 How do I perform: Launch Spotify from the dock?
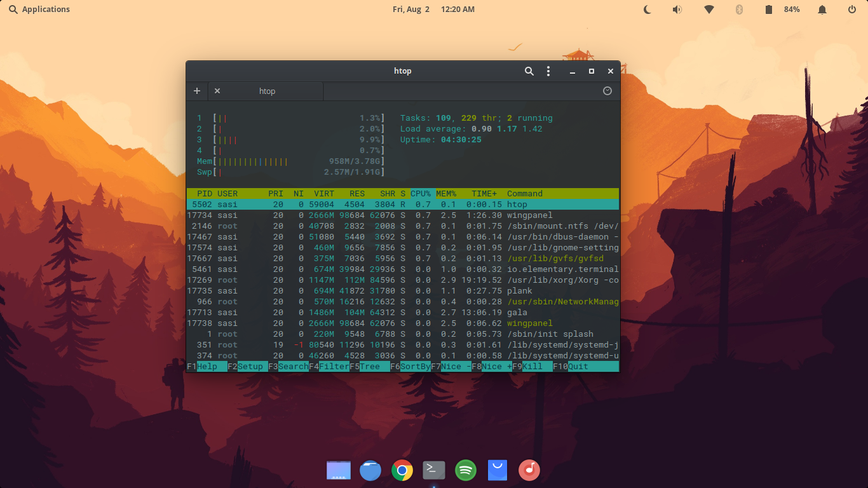tap(466, 470)
